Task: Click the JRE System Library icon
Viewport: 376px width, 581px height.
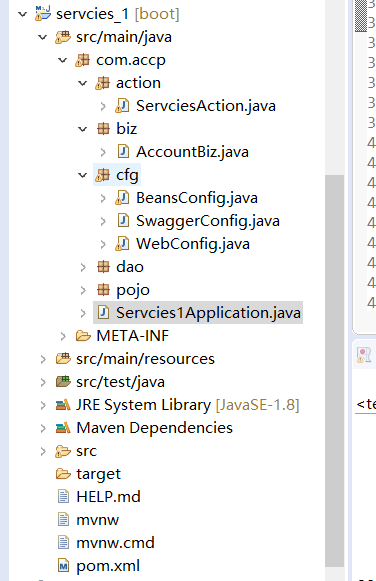Action: click(x=63, y=405)
